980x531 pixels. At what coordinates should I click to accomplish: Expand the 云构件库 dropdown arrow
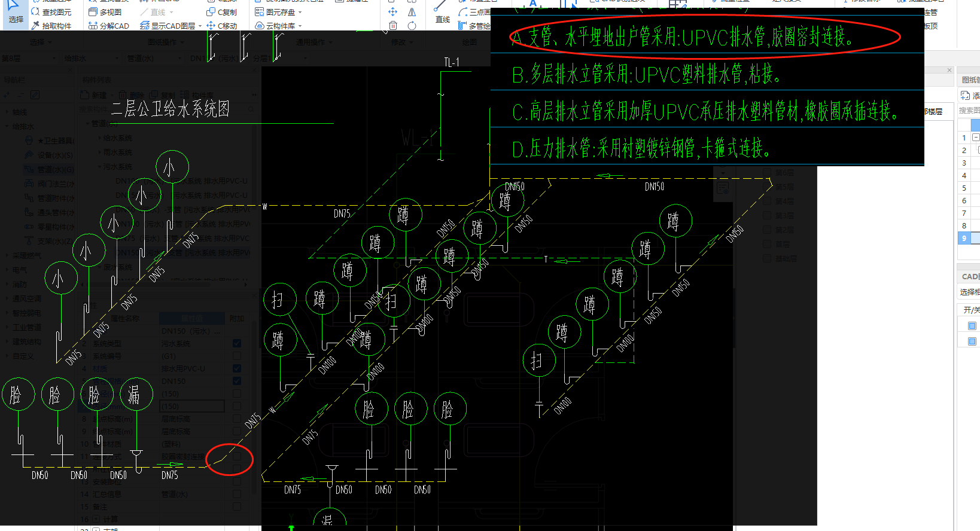click(x=300, y=26)
